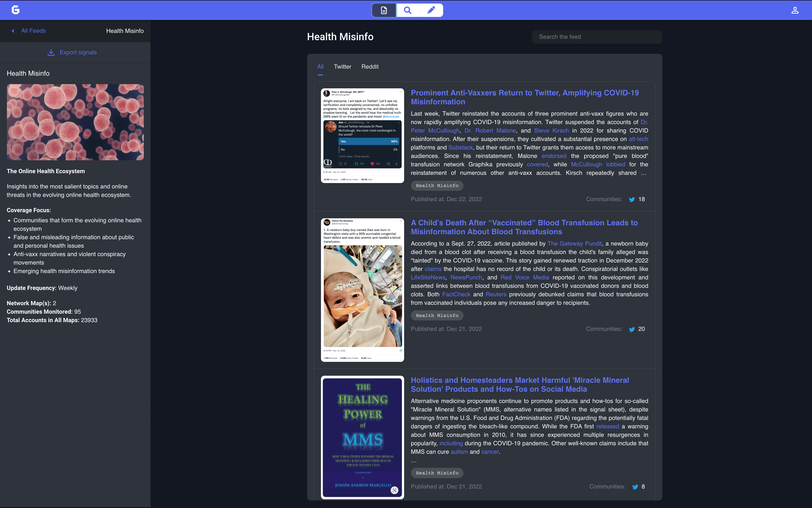812x508 pixels.
Task: Follow the 'cancer' link
Action: coord(490,452)
